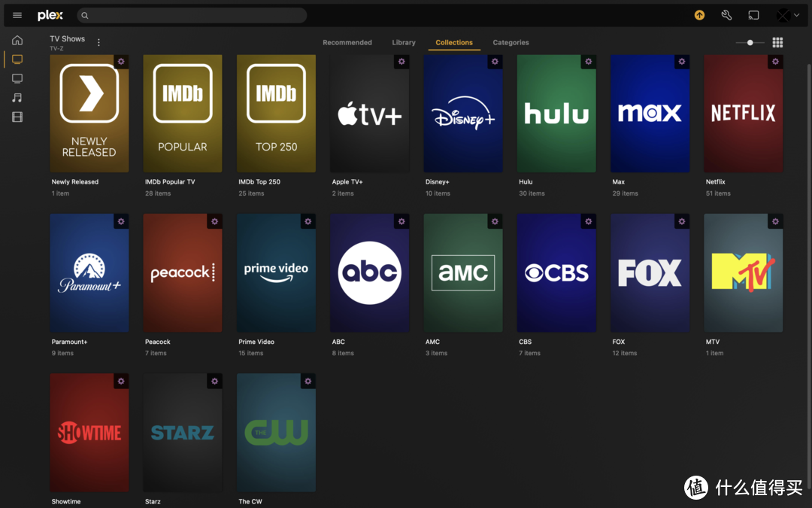The height and width of the screenshot is (508, 812).
Task: Click the gear badge on The CW poster
Action: pyautogui.click(x=308, y=381)
